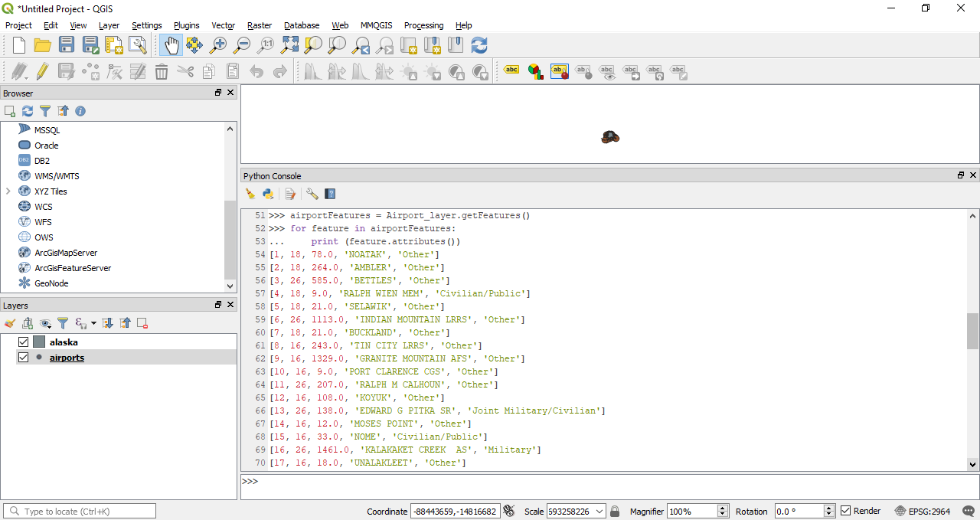Click the Refresh map icon in the toolbar

[479, 45]
